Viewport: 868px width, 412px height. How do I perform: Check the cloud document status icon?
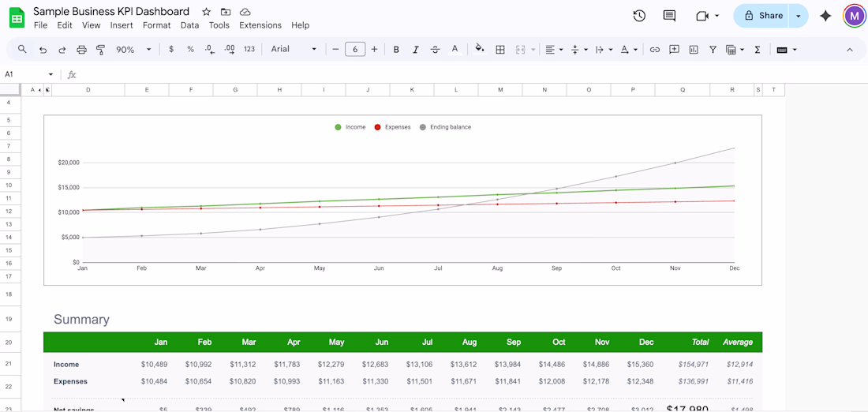click(245, 12)
